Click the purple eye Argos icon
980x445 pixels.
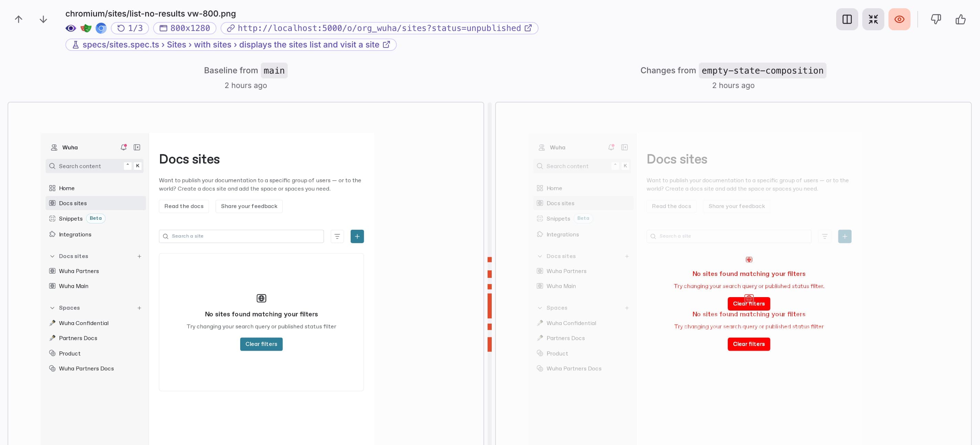(71, 28)
